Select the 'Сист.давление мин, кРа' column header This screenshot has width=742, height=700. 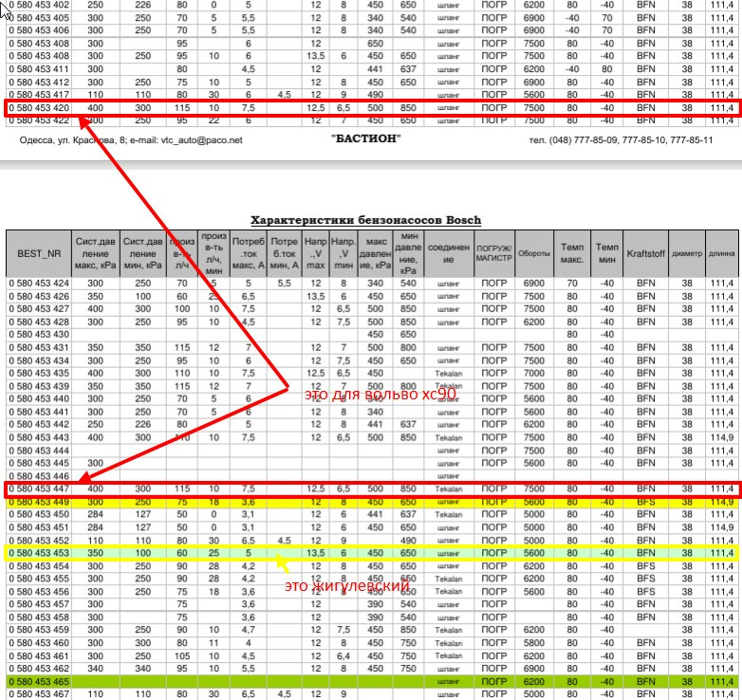tap(143, 253)
